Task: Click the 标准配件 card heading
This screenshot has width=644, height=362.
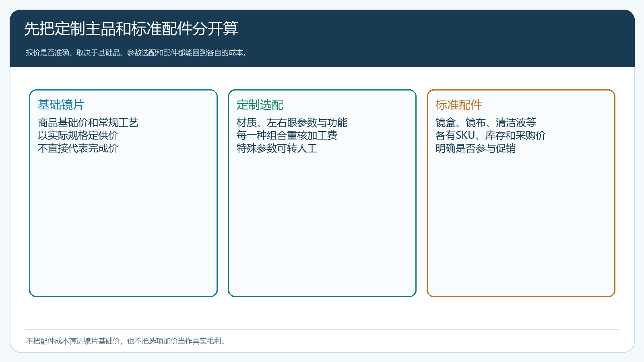Action: (459, 105)
